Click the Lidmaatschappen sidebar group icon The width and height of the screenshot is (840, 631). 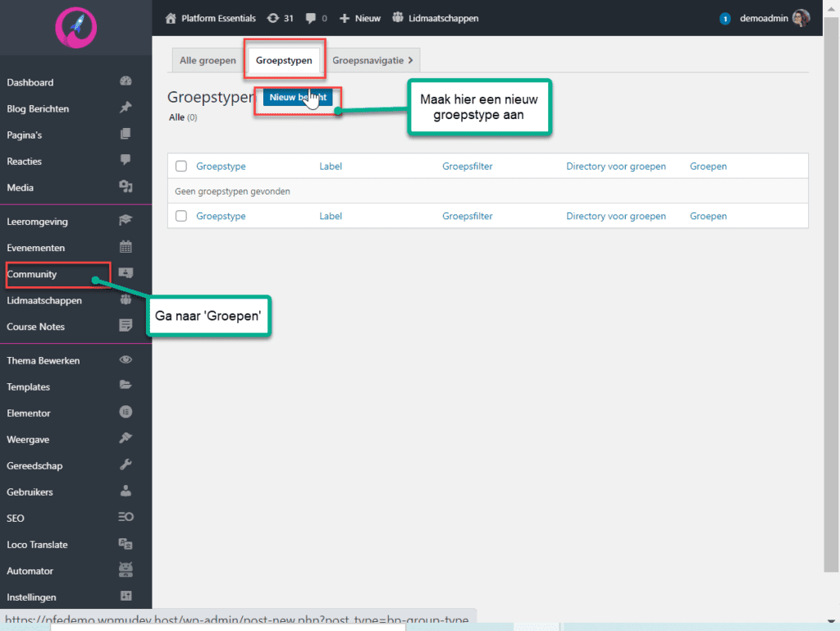tap(126, 299)
